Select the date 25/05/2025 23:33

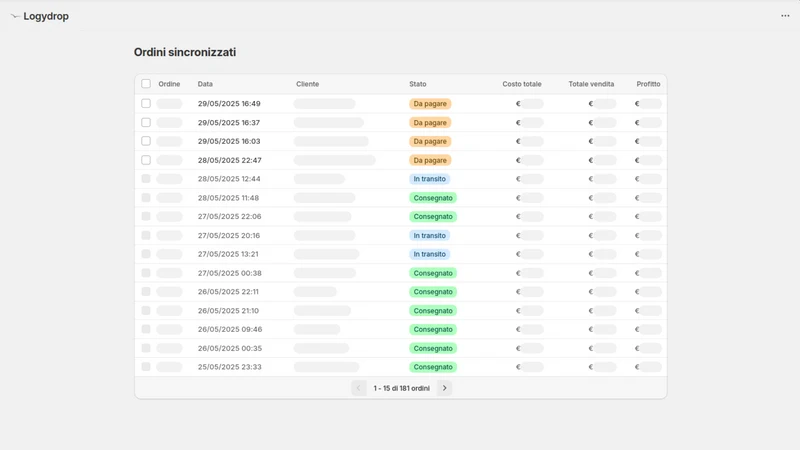230,367
